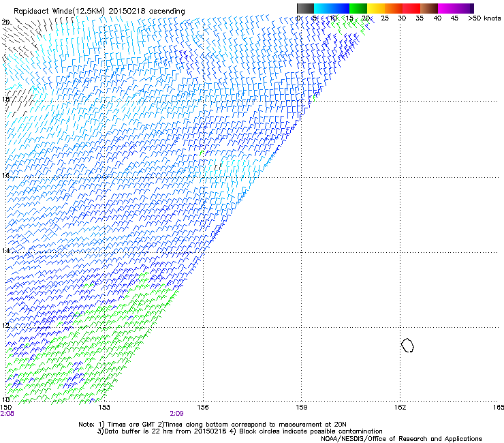504x443 pixels.
Task: Click the NOAA/NESDIS credit line
Action: click(401, 439)
